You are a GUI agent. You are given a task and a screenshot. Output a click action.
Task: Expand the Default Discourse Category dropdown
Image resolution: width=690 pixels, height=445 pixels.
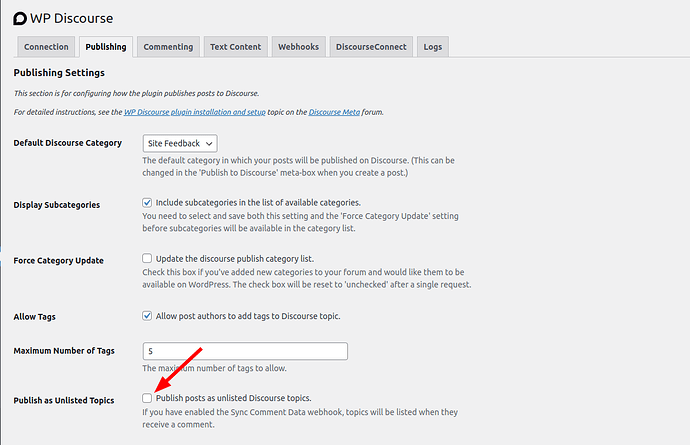180,143
